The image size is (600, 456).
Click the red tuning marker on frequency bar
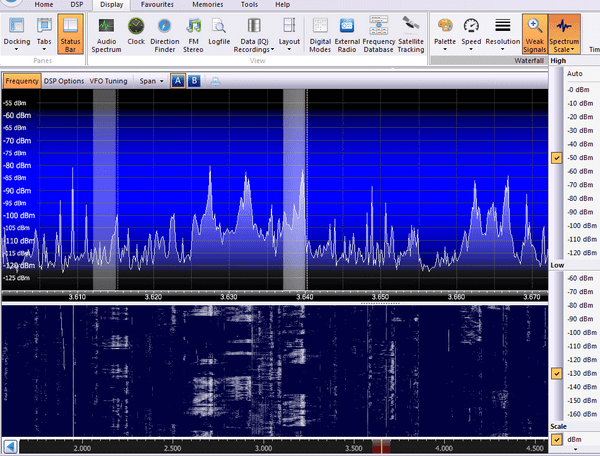(x=383, y=448)
